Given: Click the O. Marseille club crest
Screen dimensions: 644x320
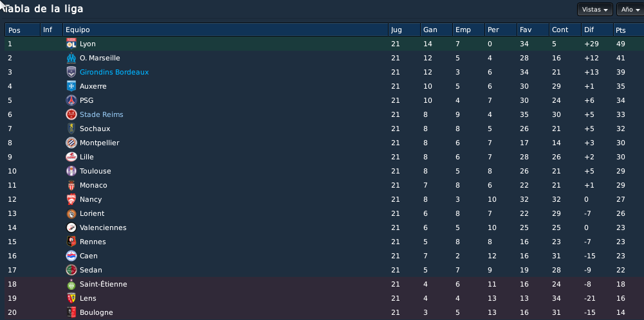Looking at the screenshot, I should click(x=71, y=58).
